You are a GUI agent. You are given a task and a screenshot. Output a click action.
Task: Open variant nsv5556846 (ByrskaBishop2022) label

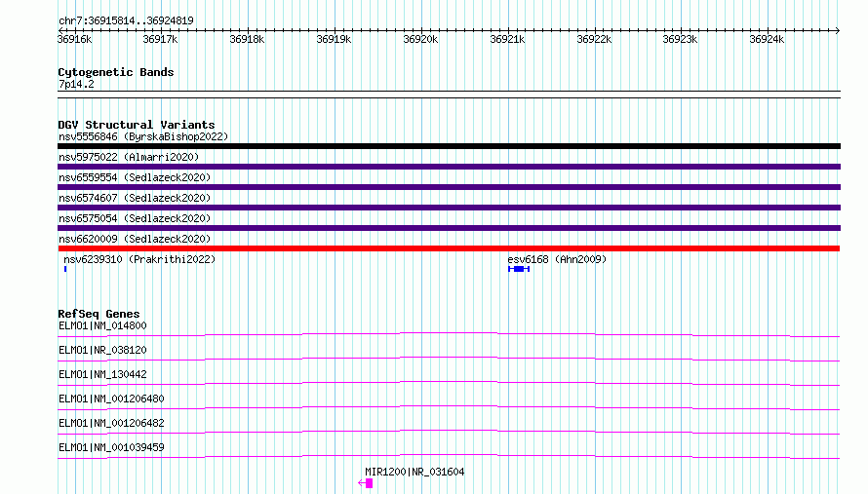coord(143,136)
